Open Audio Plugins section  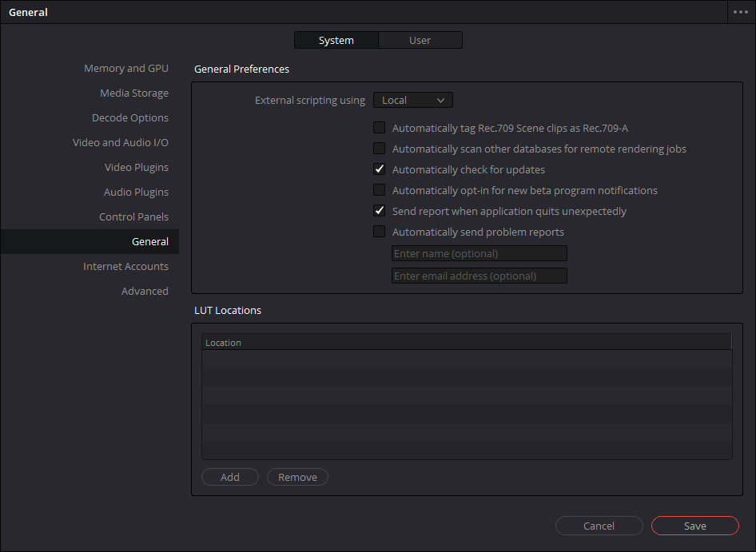click(x=136, y=192)
